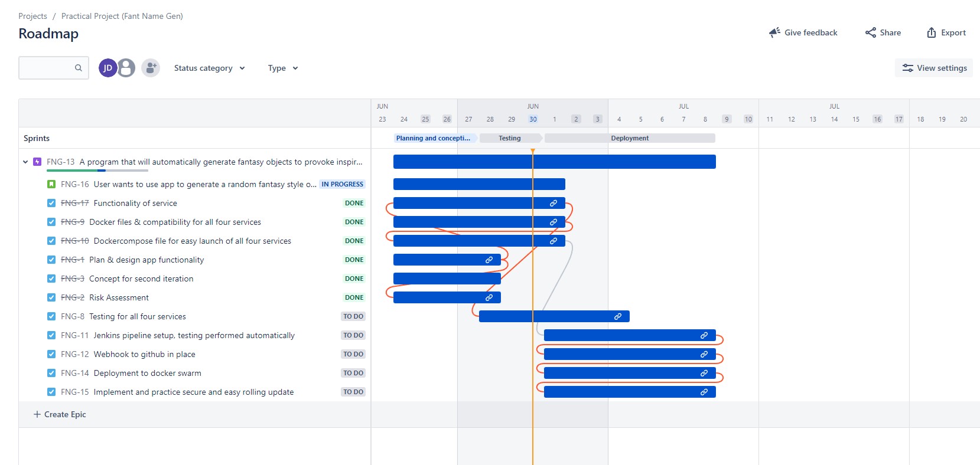
Task: Click the link icon on FNG-8 bar
Action: click(618, 316)
